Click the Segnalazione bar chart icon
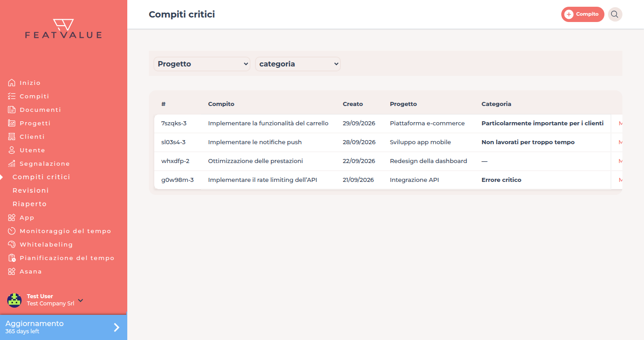Image resolution: width=644 pixels, height=340 pixels. coord(12,163)
